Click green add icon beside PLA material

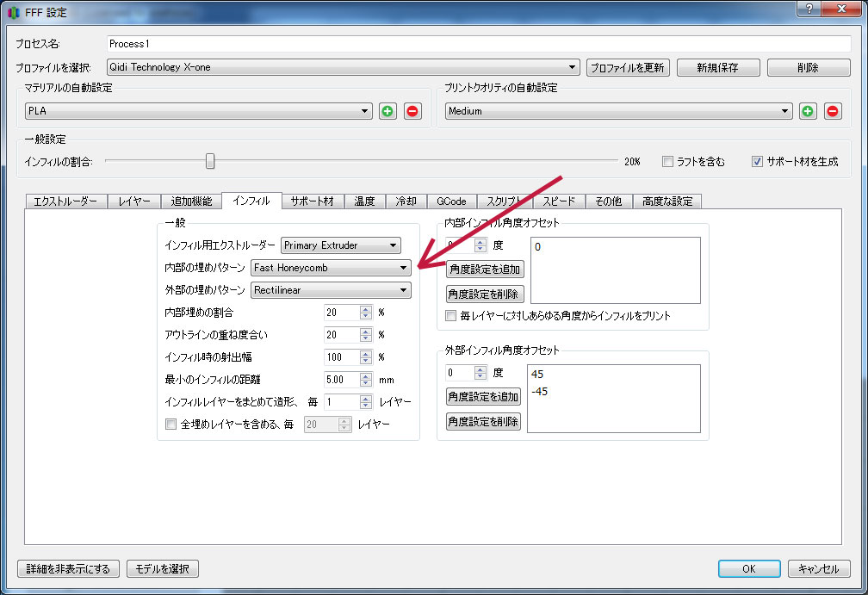tap(387, 111)
